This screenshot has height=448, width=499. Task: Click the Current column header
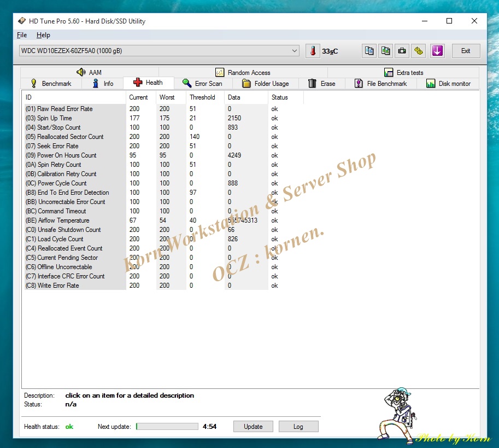[140, 97]
